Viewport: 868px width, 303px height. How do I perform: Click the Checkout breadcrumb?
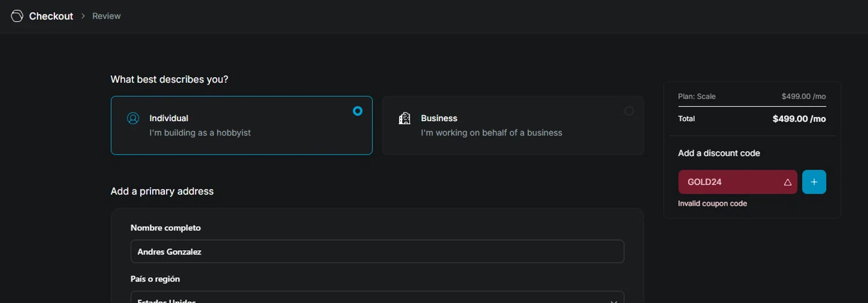click(51, 16)
